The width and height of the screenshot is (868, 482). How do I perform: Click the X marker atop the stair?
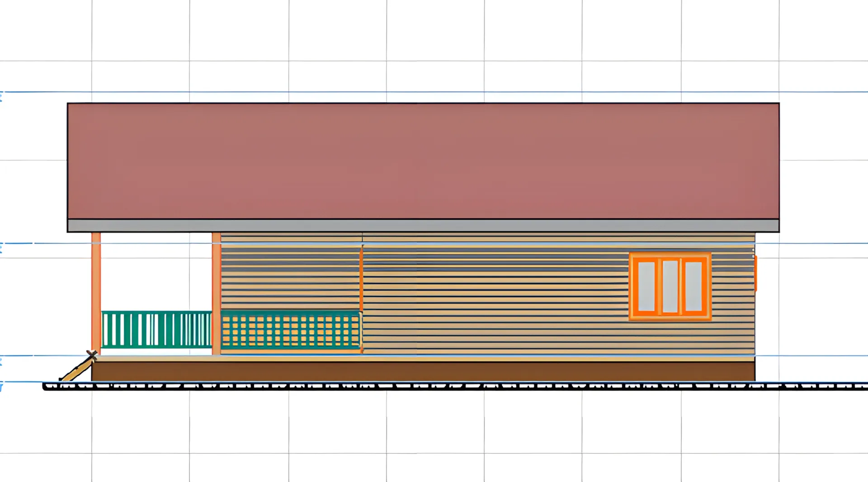click(x=92, y=355)
